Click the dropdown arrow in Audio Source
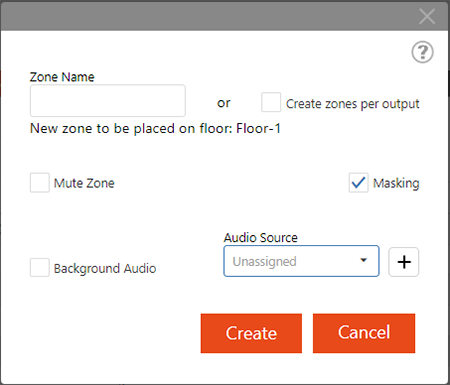The image size is (450, 385). 364,260
